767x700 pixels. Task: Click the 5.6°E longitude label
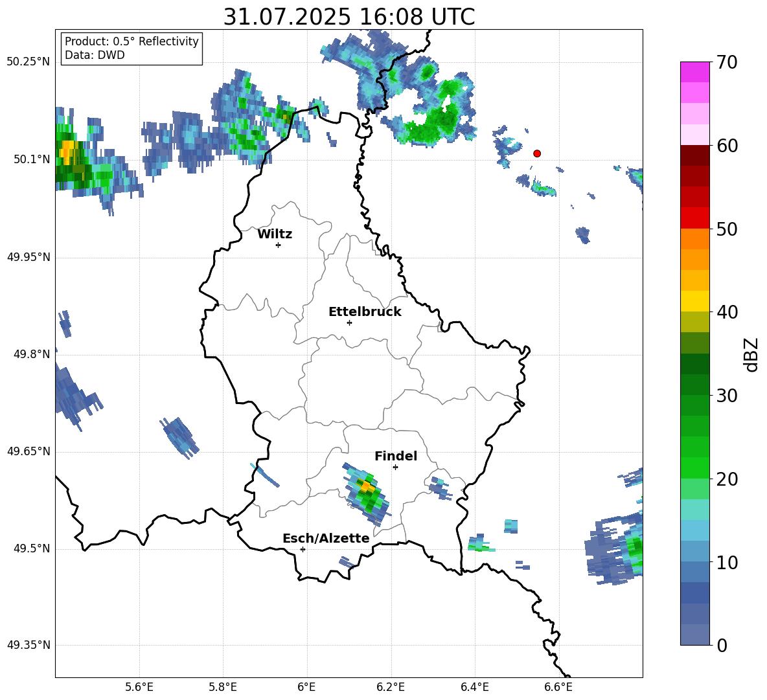(139, 687)
